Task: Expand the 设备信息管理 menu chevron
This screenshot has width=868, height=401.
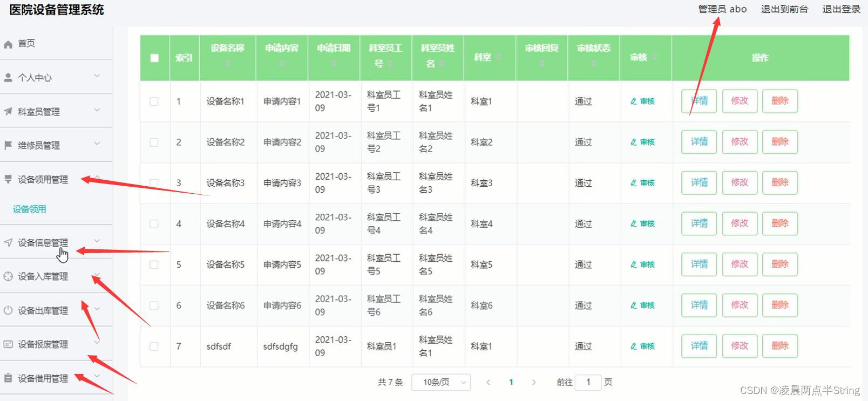Action: point(97,241)
